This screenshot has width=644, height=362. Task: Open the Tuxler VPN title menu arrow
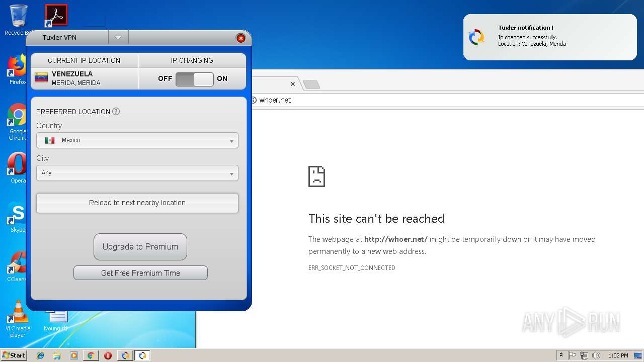(118, 37)
